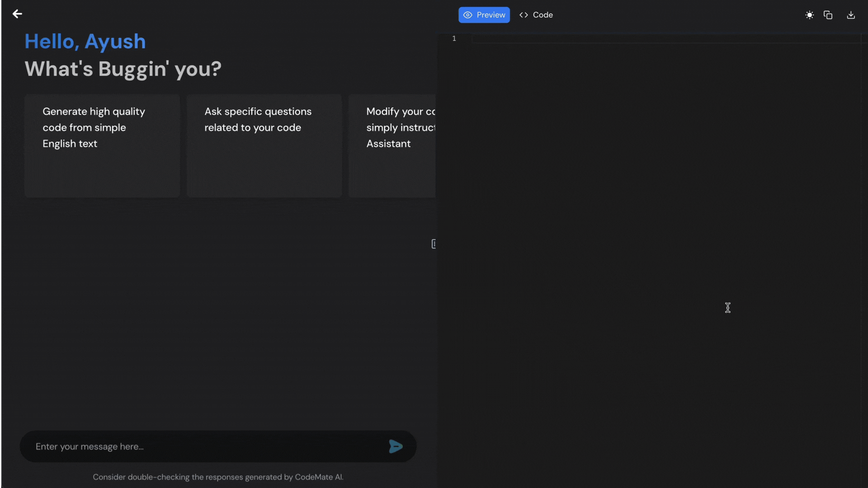Select the Ask specific questions card

(264, 145)
